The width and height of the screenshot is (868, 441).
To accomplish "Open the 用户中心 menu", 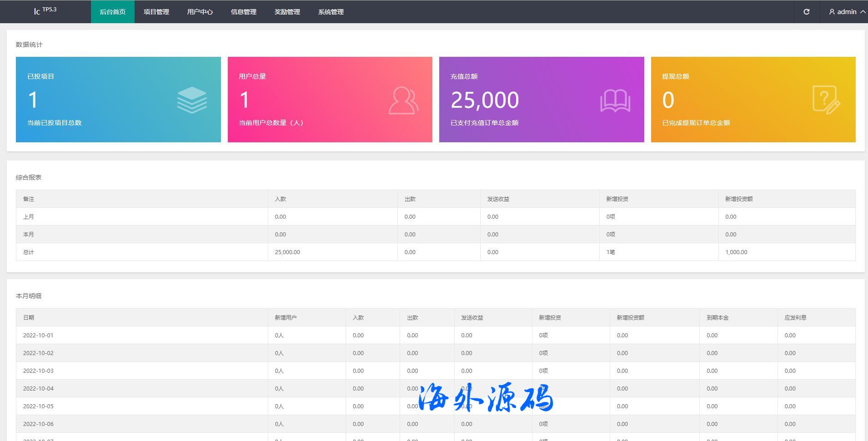I will [200, 12].
